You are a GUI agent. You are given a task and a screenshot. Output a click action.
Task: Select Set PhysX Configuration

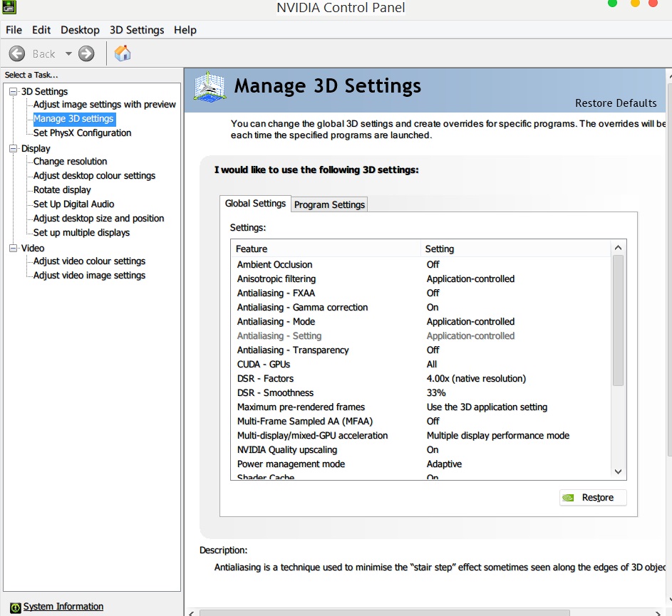pos(82,132)
